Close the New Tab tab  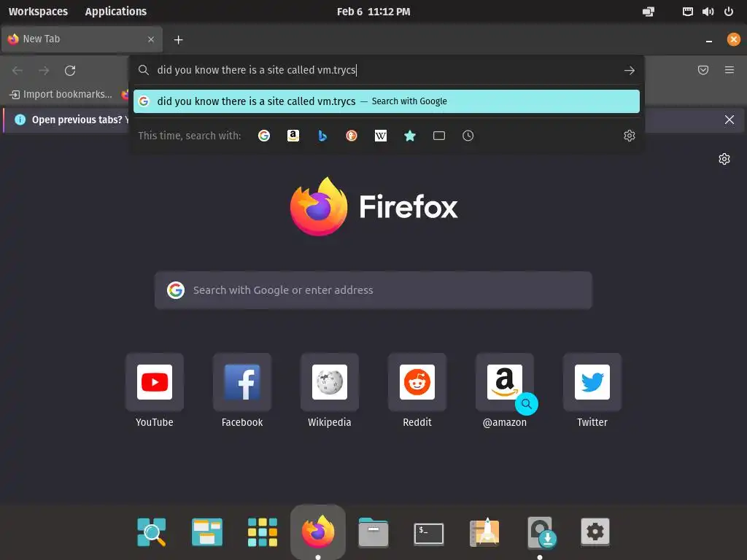point(151,39)
